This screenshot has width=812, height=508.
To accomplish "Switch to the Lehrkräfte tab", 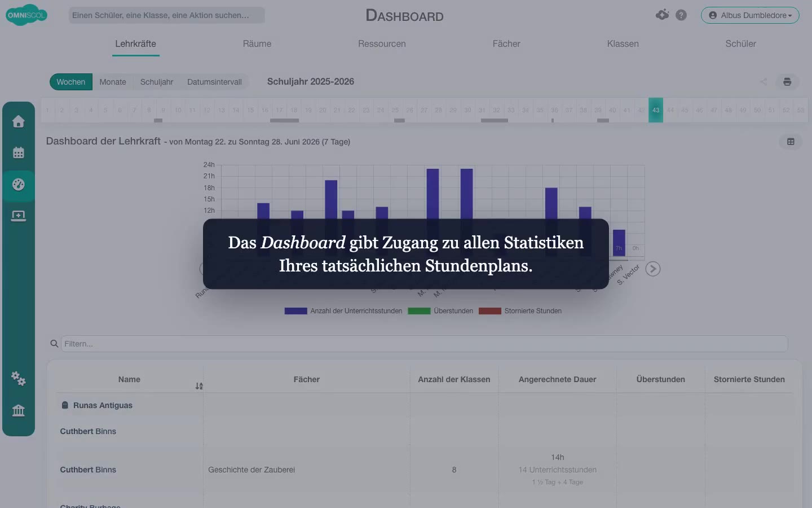I will pyautogui.click(x=135, y=44).
